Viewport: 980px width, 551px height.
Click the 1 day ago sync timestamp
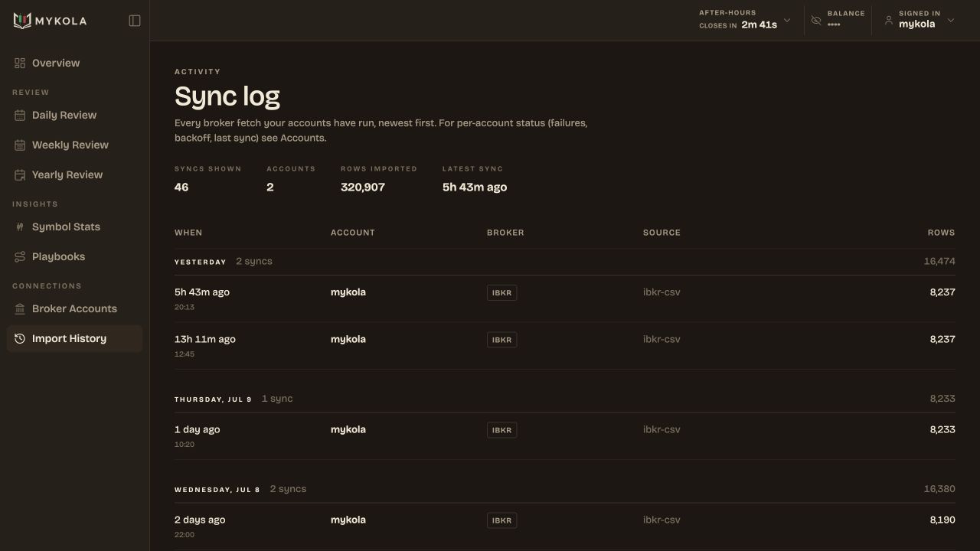tap(198, 429)
